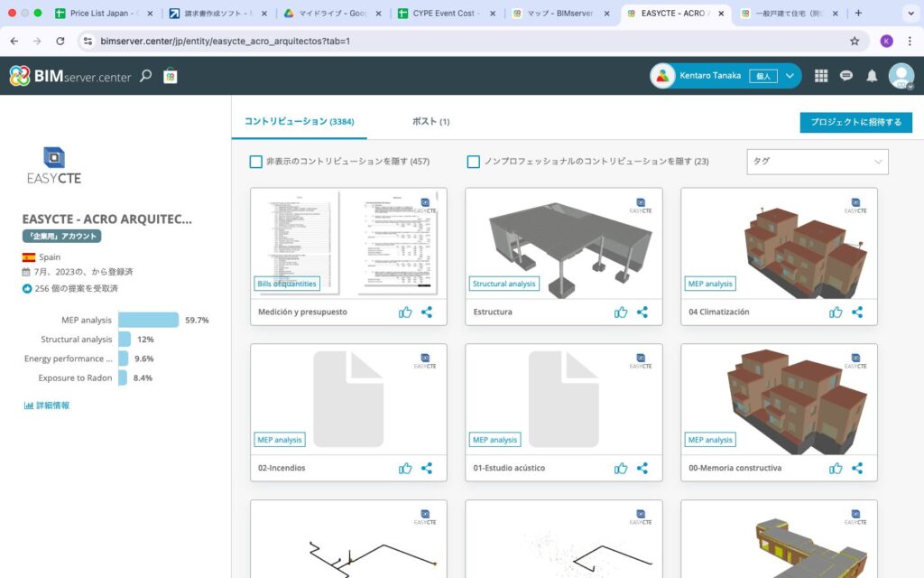Like the Estructura contribution
This screenshot has height=578, width=924.
tap(621, 312)
